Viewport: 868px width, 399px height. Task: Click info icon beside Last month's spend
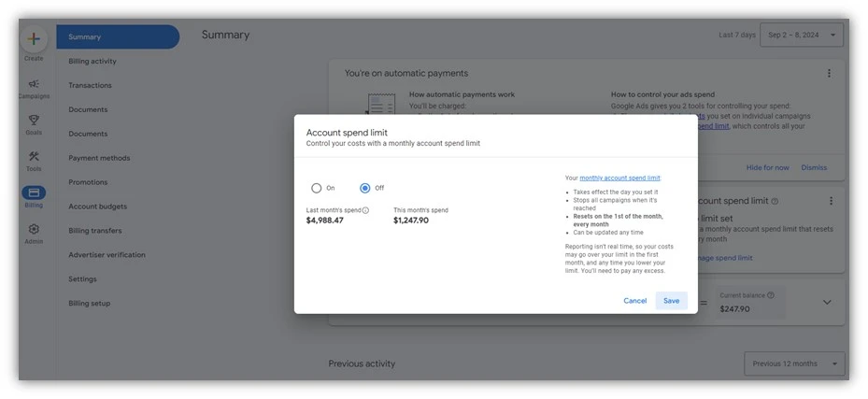tap(365, 210)
